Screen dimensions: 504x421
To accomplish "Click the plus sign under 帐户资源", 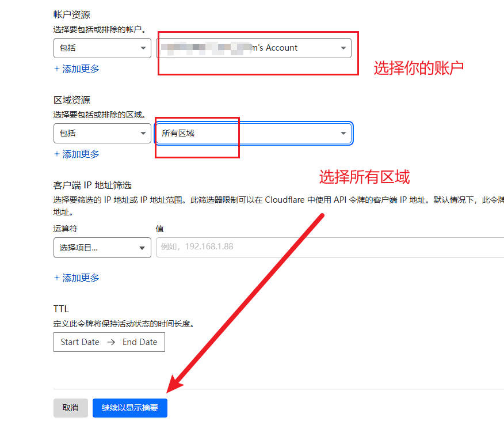I will [56, 69].
